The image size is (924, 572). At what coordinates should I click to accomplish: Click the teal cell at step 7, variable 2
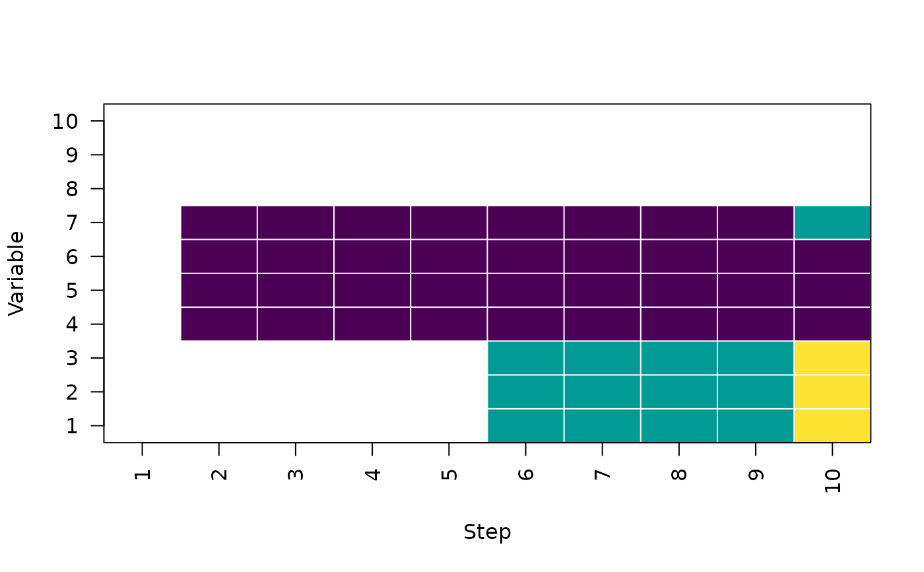(602, 392)
